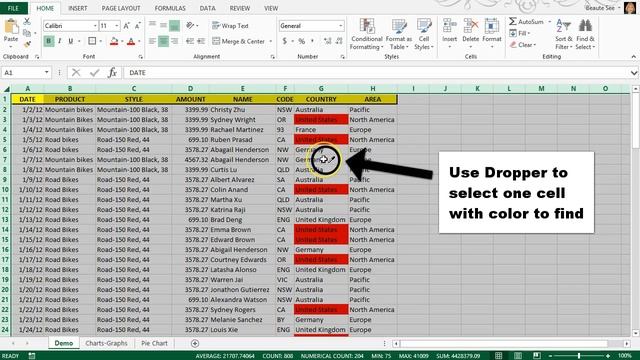Open Find & Select binoculars menu
Screen dimensions: 640x360
(x=585, y=34)
